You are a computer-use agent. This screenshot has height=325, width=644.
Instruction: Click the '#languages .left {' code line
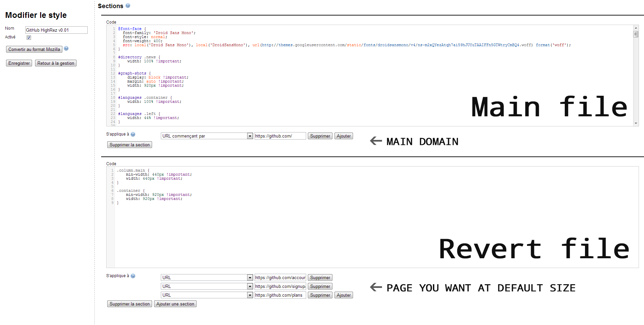click(x=139, y=114)
